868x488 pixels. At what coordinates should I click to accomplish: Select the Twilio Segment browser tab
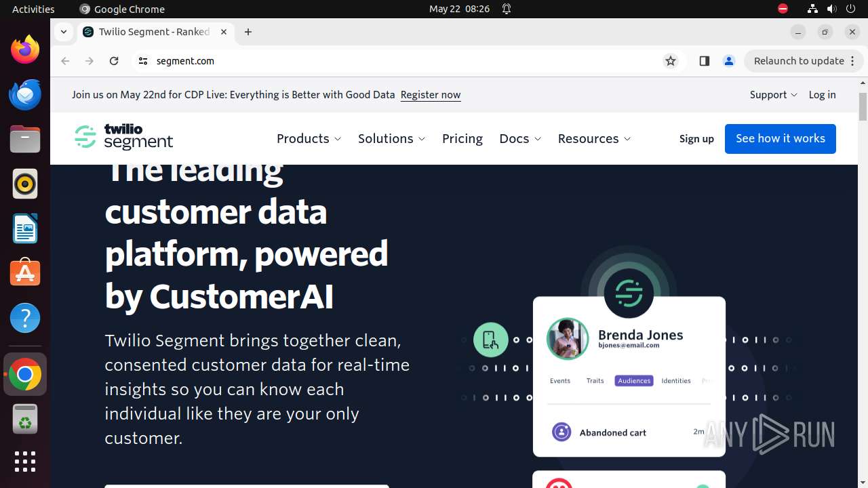pyautogui.click(x=155, y=32)
